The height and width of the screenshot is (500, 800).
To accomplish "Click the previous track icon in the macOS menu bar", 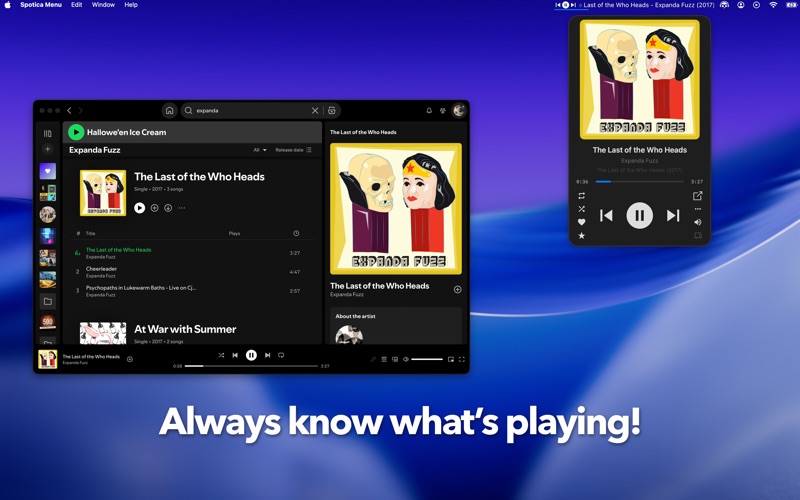I will [x=558, y=5].
